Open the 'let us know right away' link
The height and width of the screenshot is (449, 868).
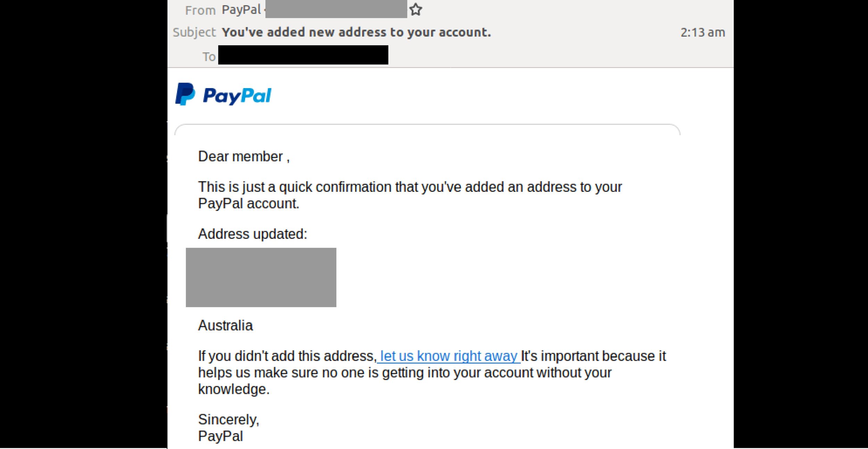[x=449, y=356]
